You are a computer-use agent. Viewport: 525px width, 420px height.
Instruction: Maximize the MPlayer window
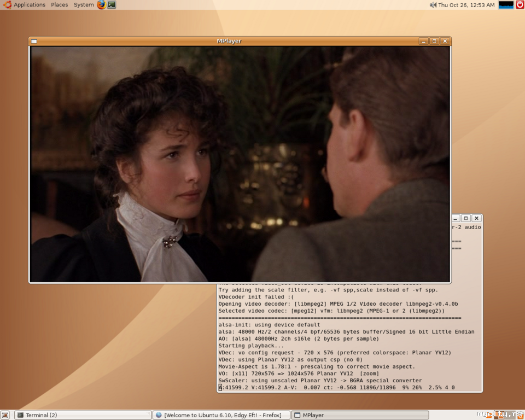(x=434, y=41)
